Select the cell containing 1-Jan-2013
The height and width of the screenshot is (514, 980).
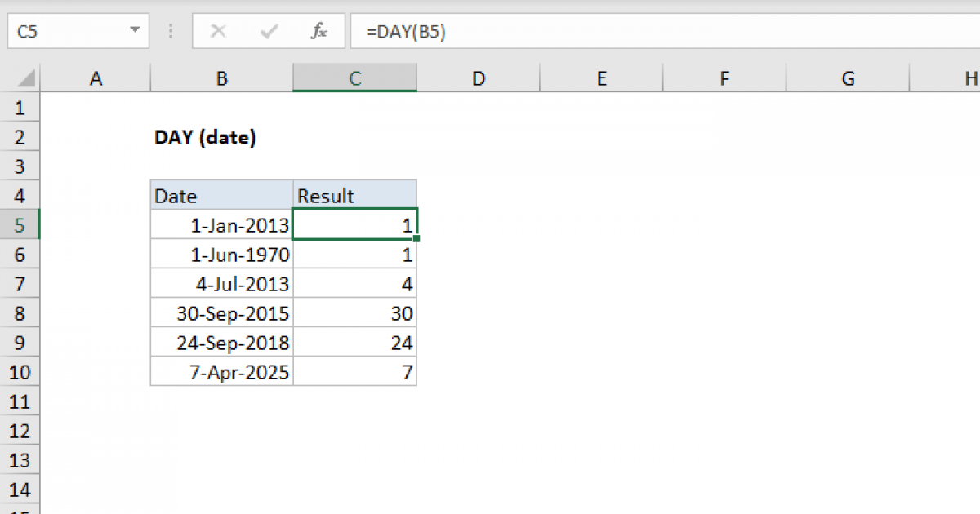pos(221,224)
